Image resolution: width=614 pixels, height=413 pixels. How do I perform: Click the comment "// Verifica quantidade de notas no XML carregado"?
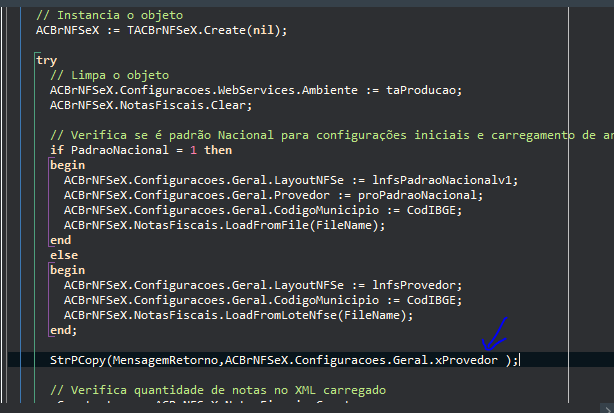218,390
